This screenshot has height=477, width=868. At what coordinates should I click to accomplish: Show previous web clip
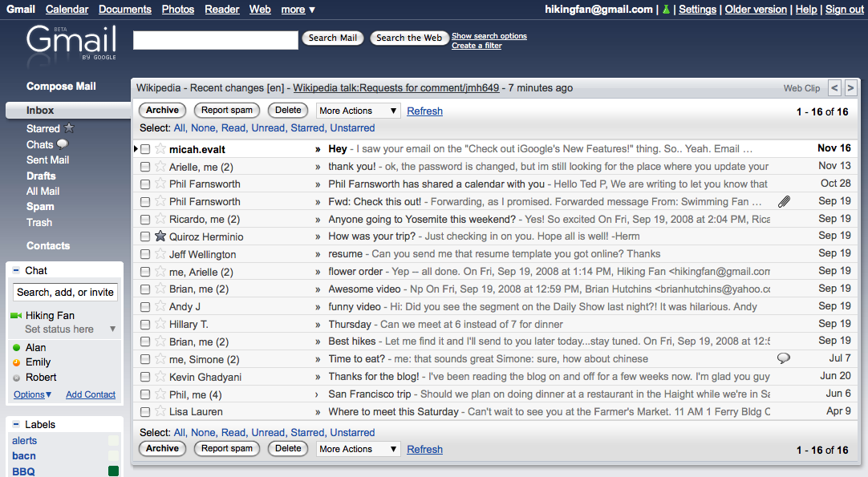click(x=835, y=87)
